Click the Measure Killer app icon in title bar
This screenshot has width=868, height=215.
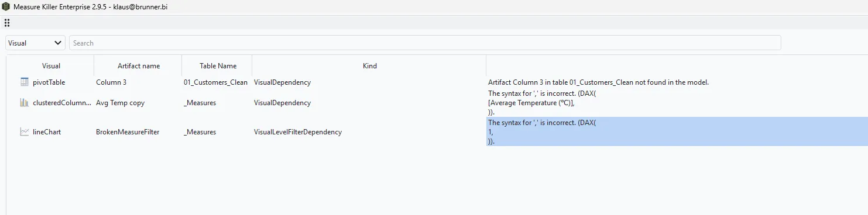pos(6,6)
